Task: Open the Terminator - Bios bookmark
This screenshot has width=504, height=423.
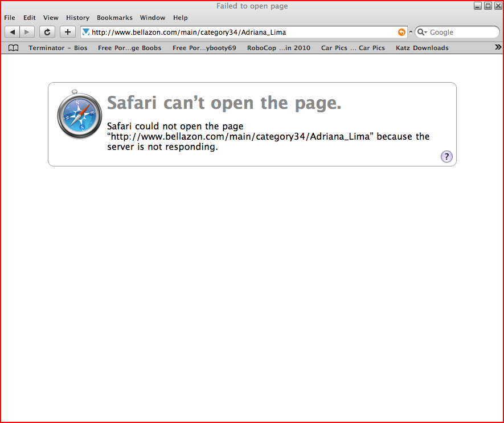Action: (x=58, y=48)
